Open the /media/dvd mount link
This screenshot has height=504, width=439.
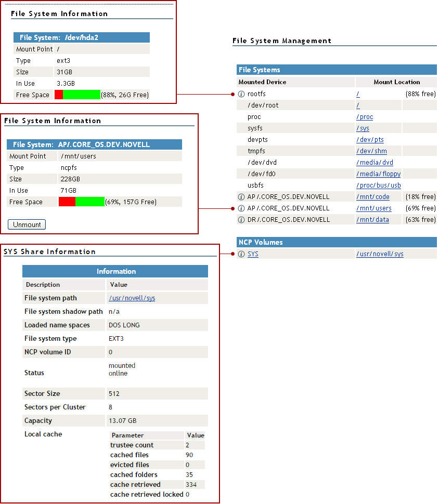point(375,163)
